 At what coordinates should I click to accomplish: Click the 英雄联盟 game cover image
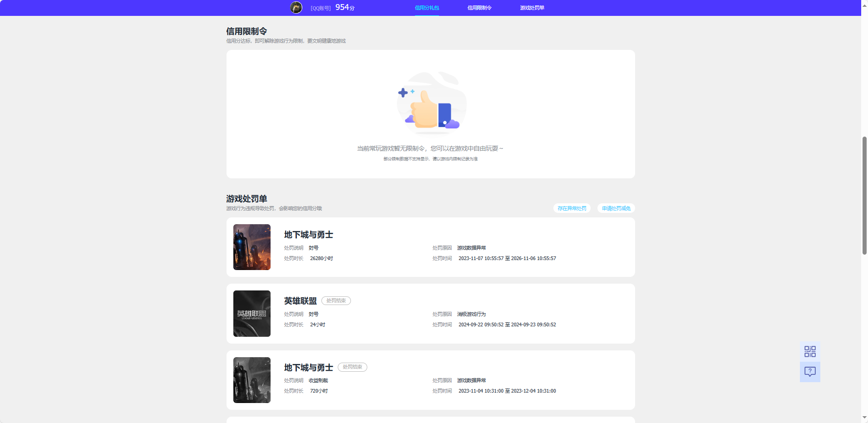click(252, 313)
